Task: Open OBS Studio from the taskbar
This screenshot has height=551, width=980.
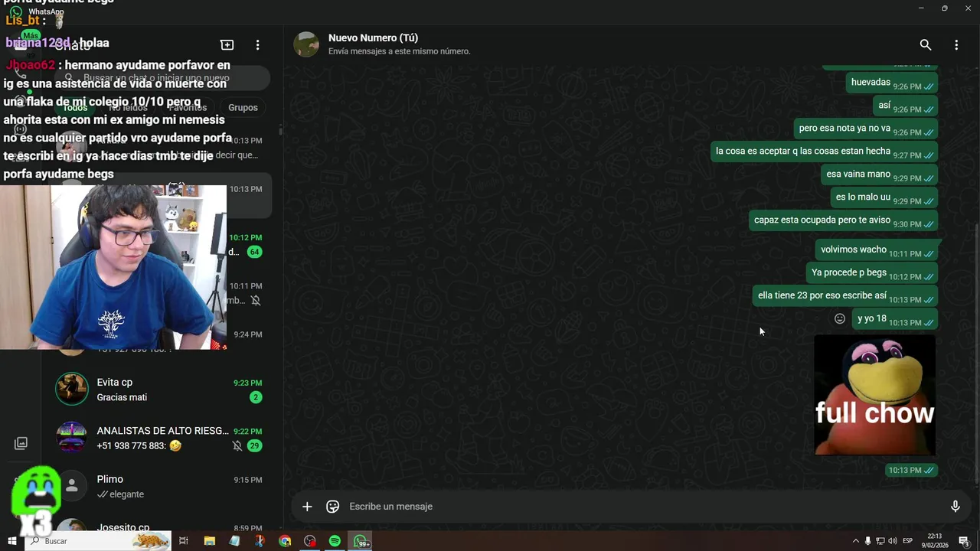Action: 309,541
